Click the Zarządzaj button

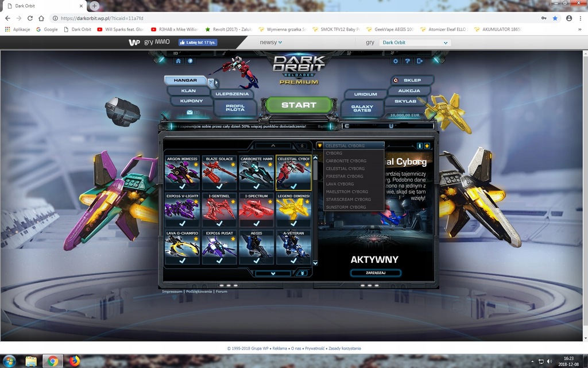376,273
